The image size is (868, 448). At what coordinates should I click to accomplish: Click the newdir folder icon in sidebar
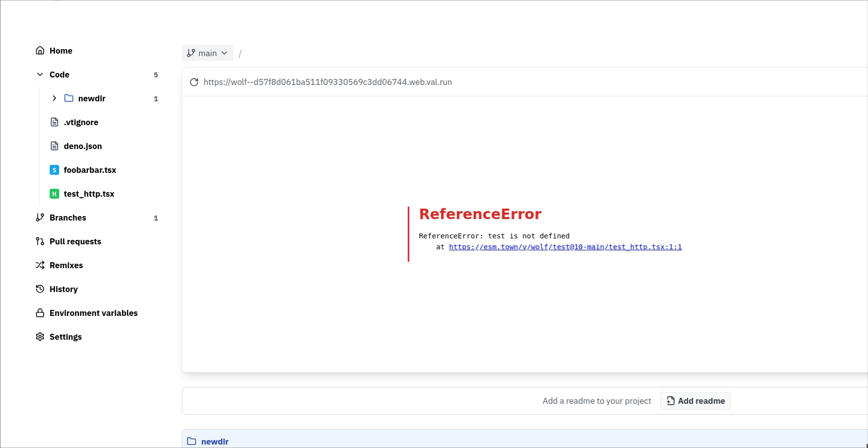coord(69,98)
